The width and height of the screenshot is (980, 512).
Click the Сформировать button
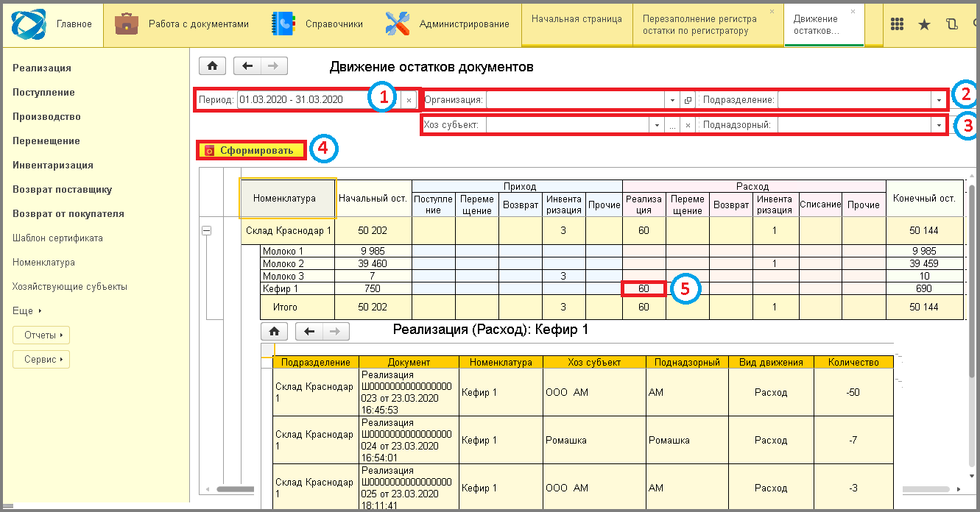point(250,150)
